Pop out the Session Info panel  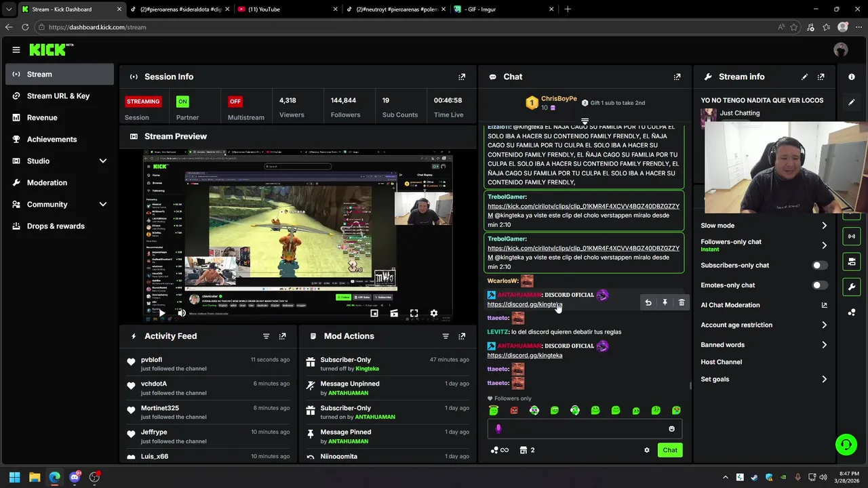coord(462,77)
